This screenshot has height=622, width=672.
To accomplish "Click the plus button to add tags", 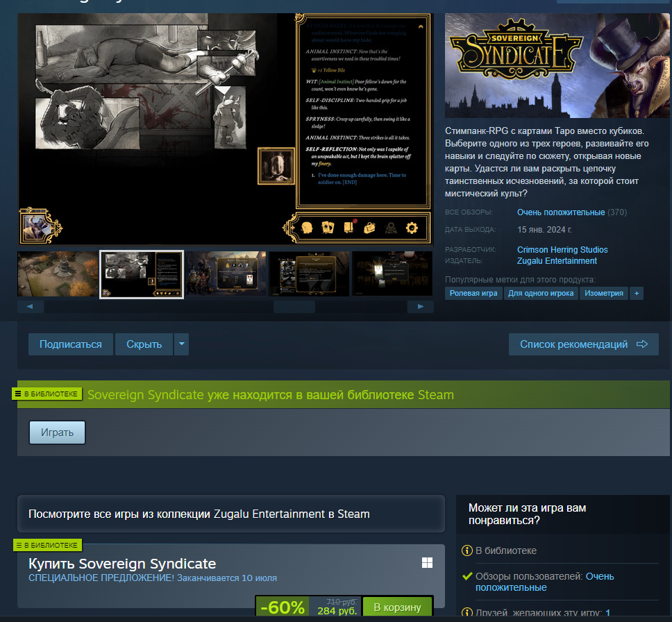I will (x=637, y=293).
